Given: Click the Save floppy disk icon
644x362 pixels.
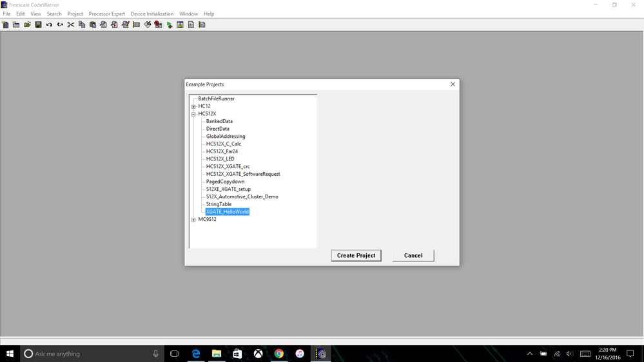Looking at the screenshot, I should [x=38, y=24].
